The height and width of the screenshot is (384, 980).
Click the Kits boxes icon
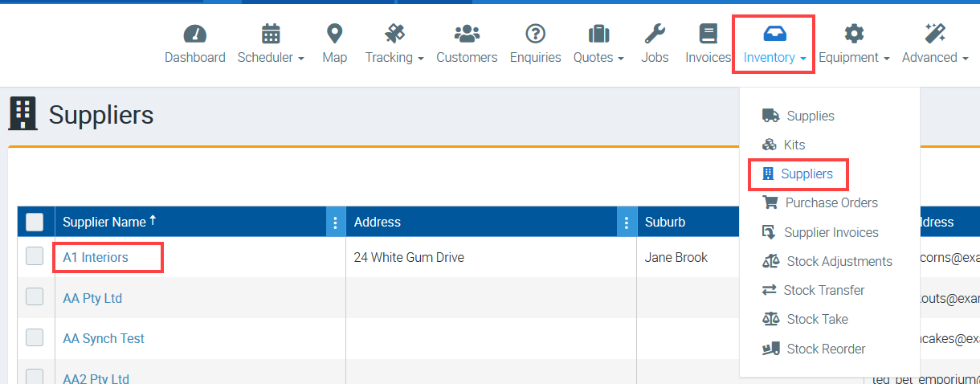coord(770,145)
